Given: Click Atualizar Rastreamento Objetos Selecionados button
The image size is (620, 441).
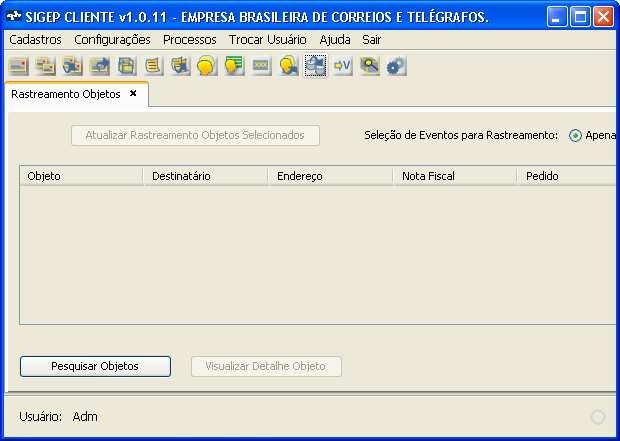Looking at the screenshot, I should pyautogui.click(x=195, y=136).
